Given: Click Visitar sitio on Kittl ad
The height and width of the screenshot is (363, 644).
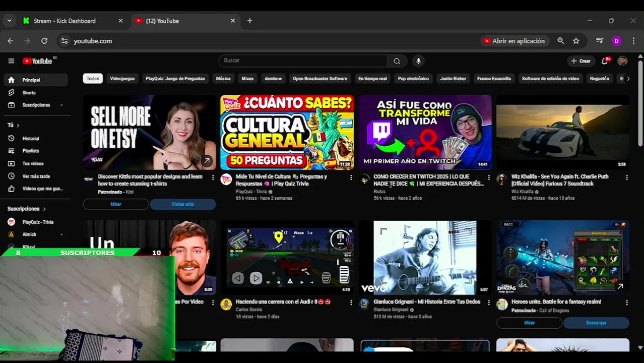Looking at the screenshot, I should [183, 204].
